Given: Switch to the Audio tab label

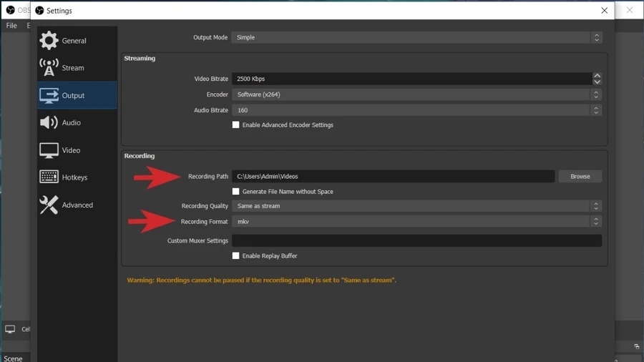Looking at the screenshot, I should 71,122.
